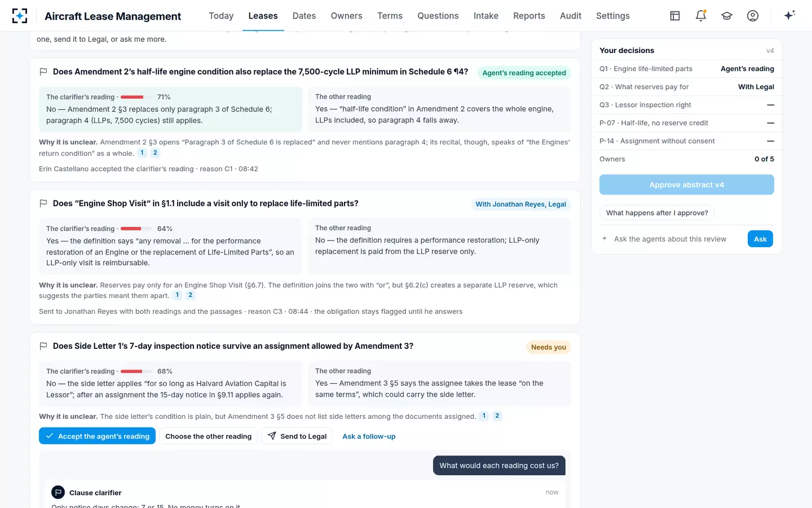Click the Ask a follow-up link

click(x=369, y=436)
